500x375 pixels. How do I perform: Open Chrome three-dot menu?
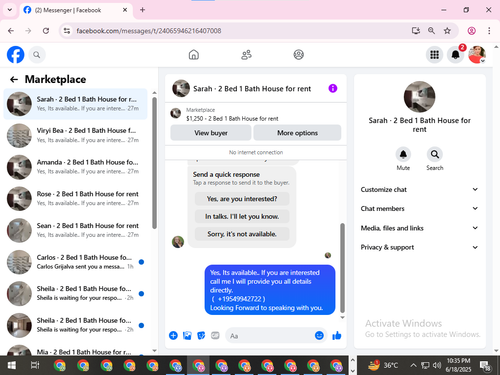[489, 31]
